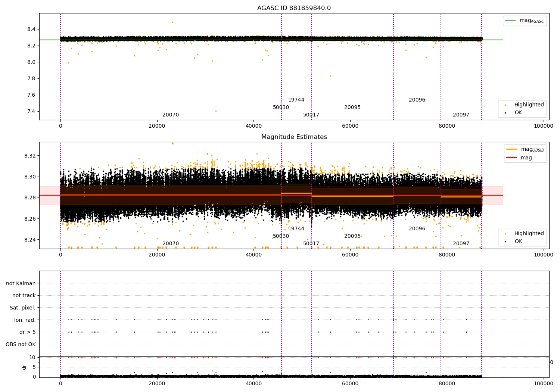Click the "Magnitude Estimates" plot title
560x392 pixels.
click(x=294, y=137)
